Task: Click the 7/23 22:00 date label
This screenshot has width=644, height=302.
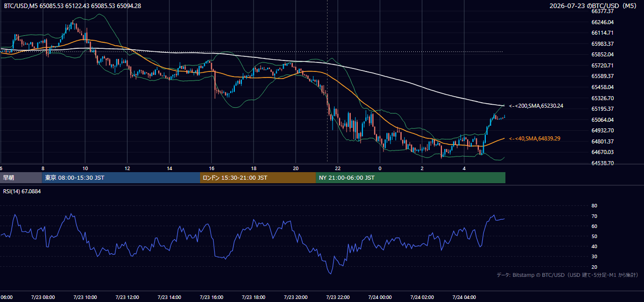Action: [x=338, y=297]
